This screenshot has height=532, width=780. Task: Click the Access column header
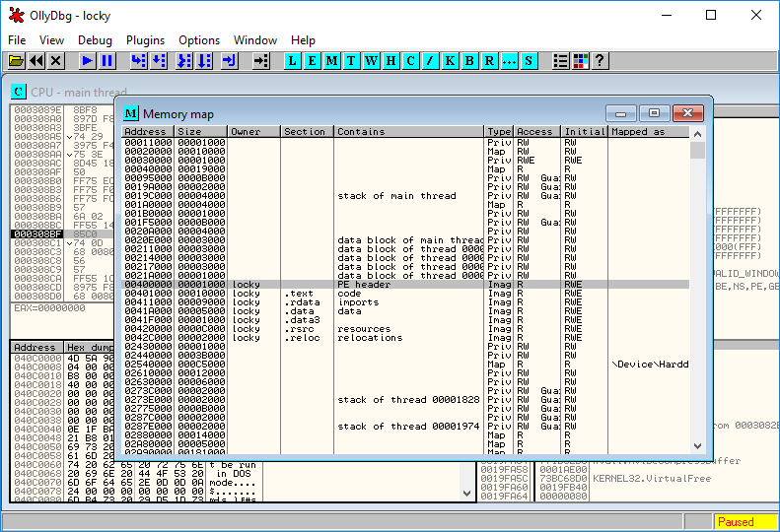click(537, 132)
